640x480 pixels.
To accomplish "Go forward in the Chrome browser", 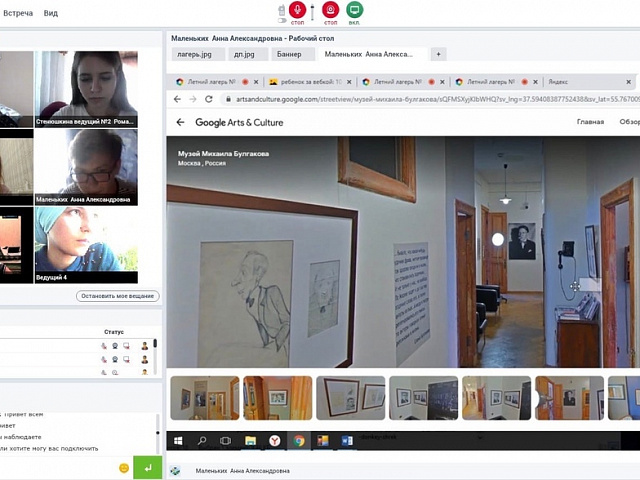I will click(193, 99).
